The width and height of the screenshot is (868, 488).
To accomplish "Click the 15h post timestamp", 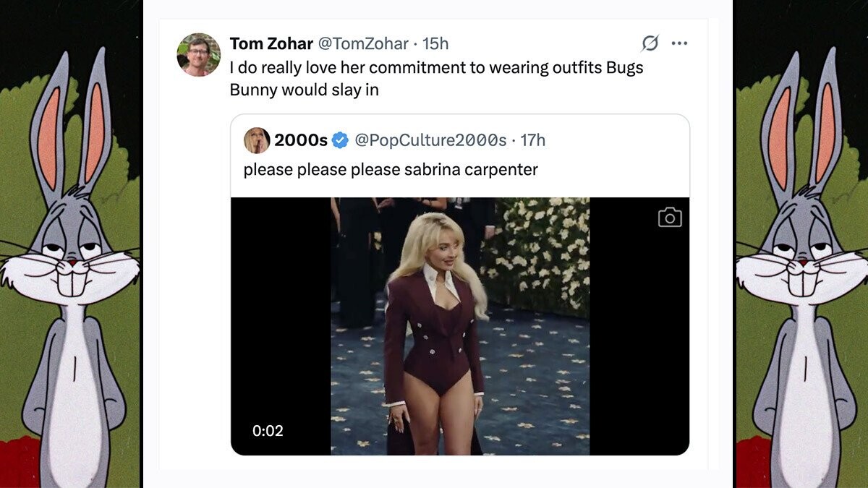I will [x=435, y=43].
